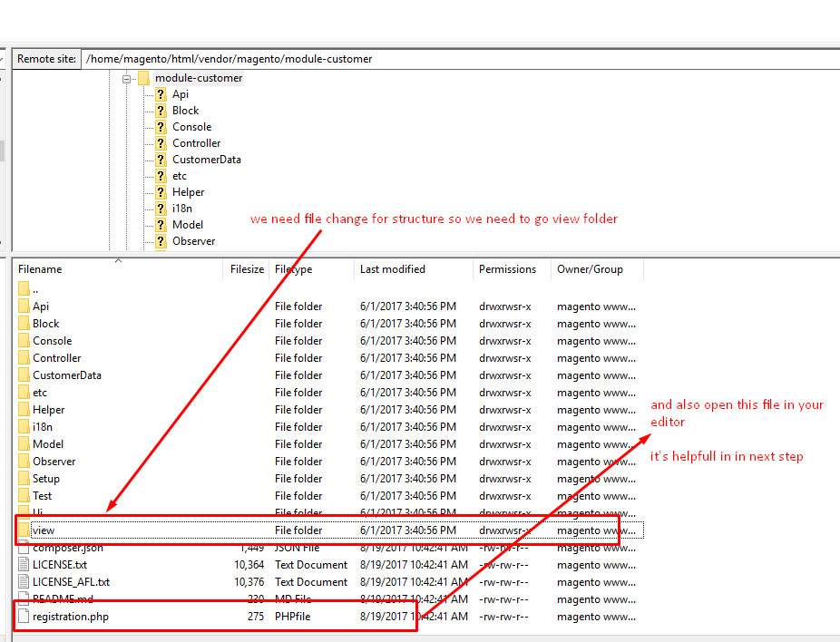This screenshot has width=840, height=642.
Task: Click the folder icon of module-customer tree node
Action: tap(143, 78)
